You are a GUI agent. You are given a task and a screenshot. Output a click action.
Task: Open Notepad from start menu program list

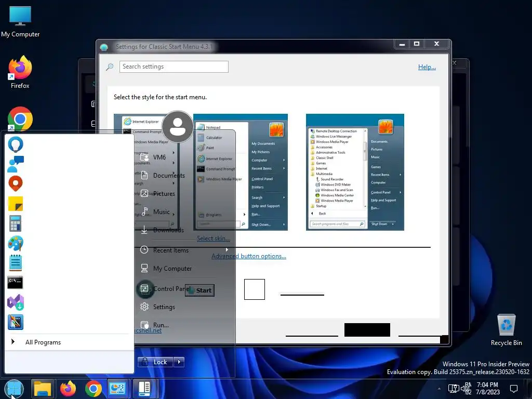click(16, 263)
